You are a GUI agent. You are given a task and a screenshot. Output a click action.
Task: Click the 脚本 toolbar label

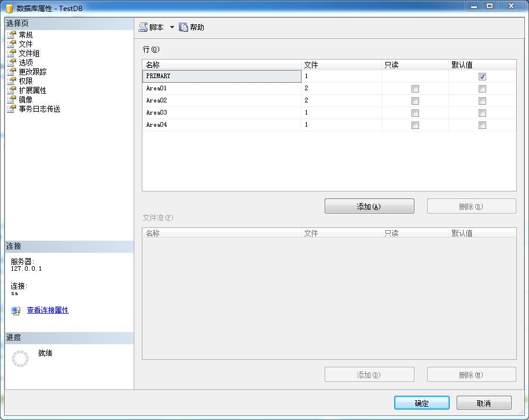[x=156, y=27]
